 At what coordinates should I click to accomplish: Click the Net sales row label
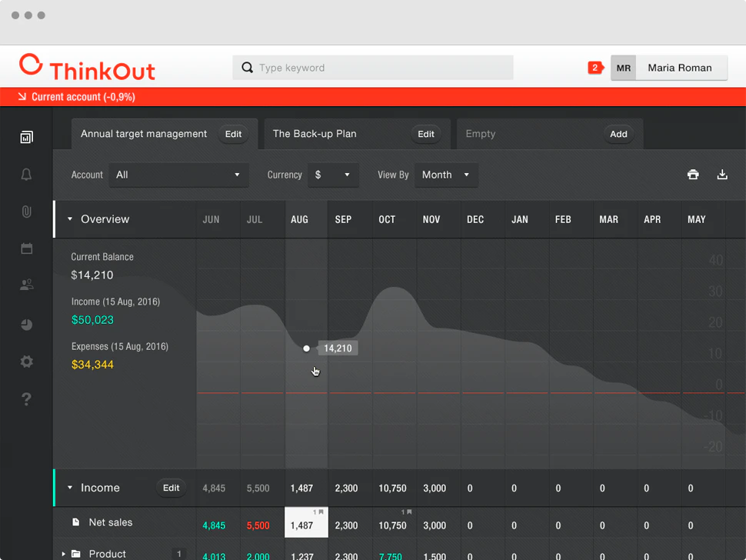pos(111,522)
